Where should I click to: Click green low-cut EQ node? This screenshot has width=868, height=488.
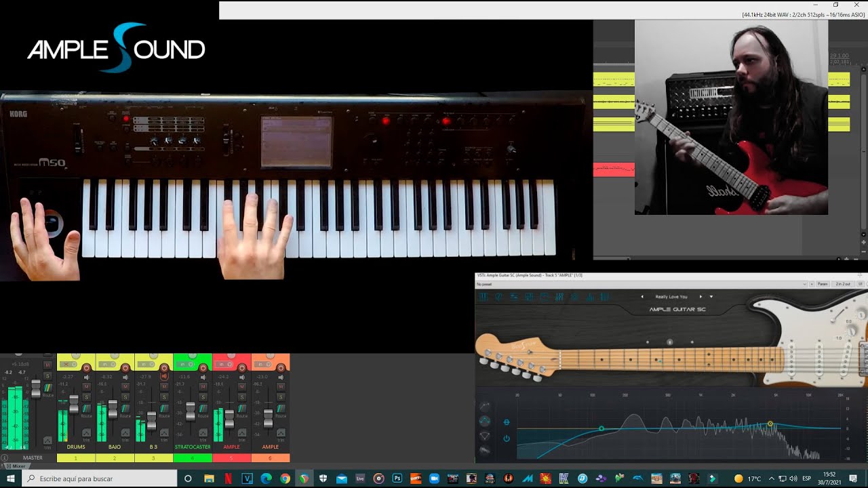[601, 428]
